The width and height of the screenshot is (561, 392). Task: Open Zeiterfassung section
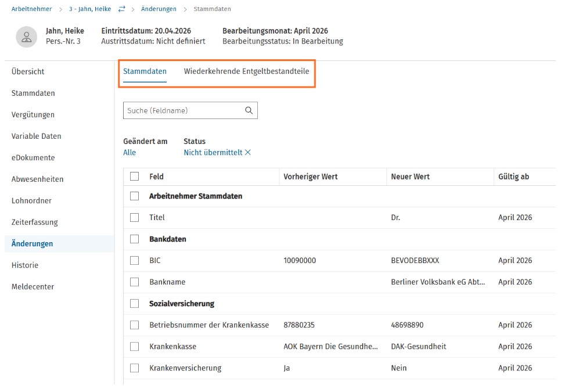click(x=35, y=222)
